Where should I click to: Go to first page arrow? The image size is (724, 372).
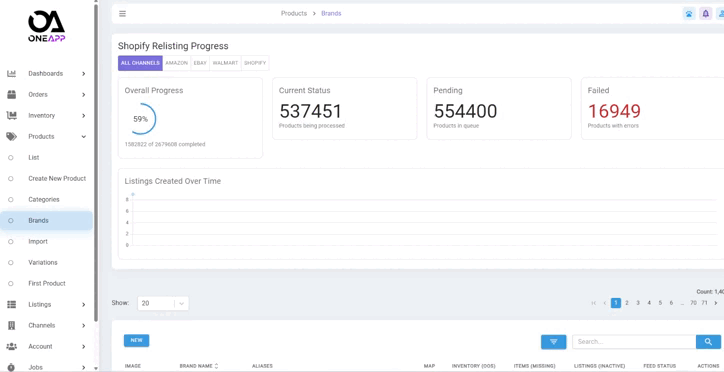594,303
